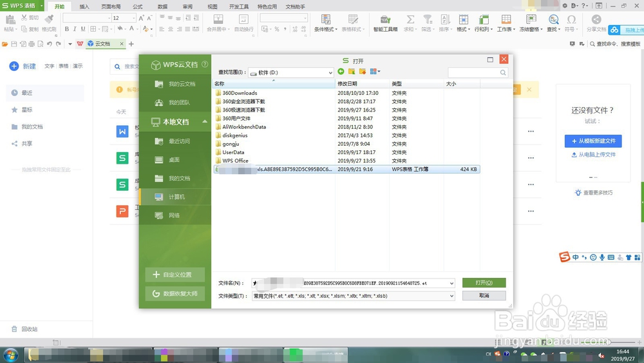Click the 求和 sum icon
Viewport: 644px width, 363px height.
coord(410,23)
